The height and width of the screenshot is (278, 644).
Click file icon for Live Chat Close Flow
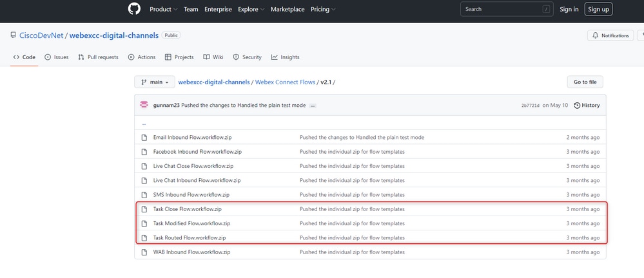(144, 166)
